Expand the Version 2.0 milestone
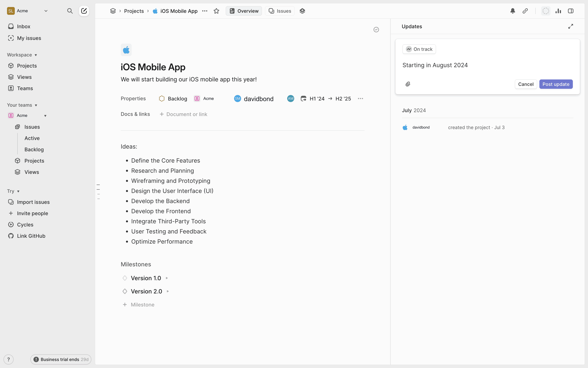The height and width of the screenshot is (368, 588). 168,291
